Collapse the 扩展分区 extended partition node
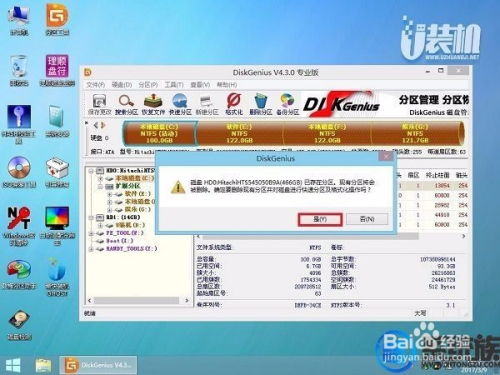500x375 pixels. (100, 186)
